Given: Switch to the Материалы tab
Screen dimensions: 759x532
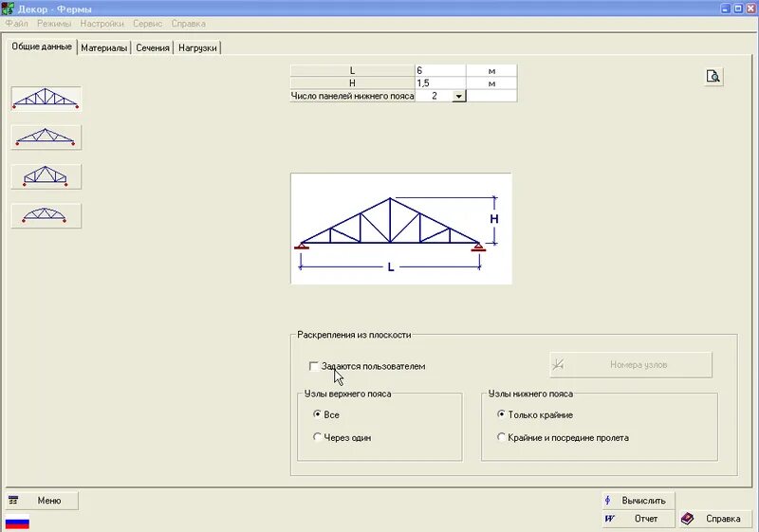Looking at the screenshot, I should 104,47.
